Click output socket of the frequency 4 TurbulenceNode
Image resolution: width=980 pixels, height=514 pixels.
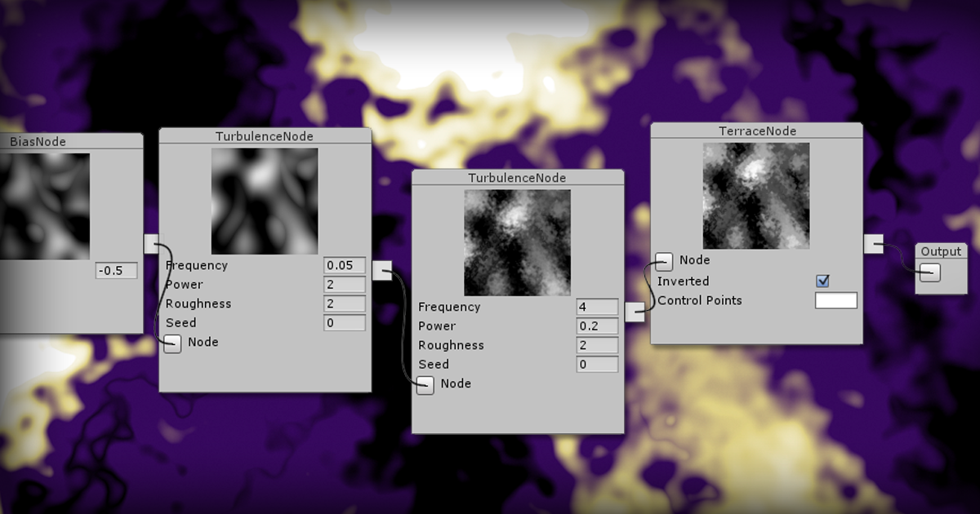click(635, 312)
